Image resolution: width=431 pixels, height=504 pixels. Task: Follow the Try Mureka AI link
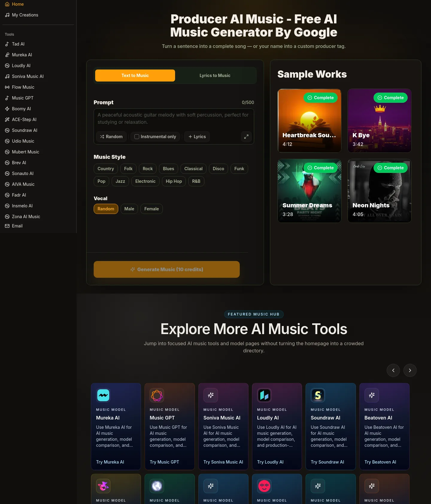[x=110, y=462]
